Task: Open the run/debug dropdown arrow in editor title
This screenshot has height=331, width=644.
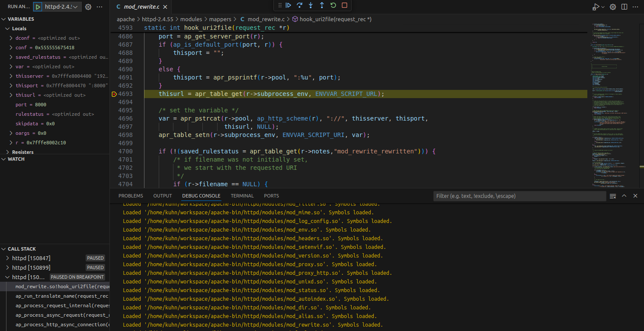Action: click(x=603, y=7)
